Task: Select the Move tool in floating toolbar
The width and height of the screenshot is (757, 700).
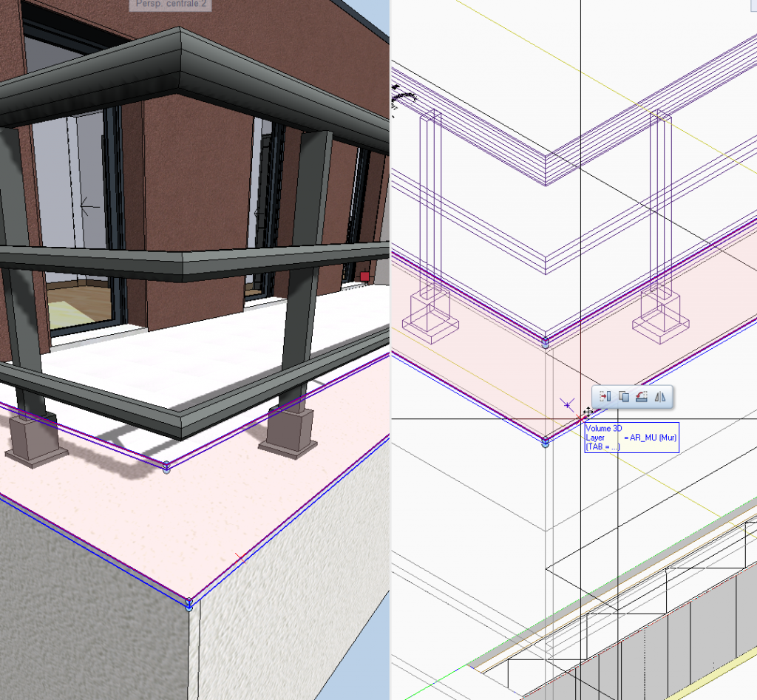Action: [605, 397]
